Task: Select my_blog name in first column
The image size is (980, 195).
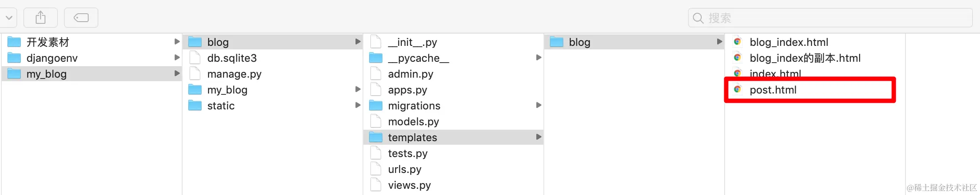Action: pyautogui.click(x=46, y=74)
